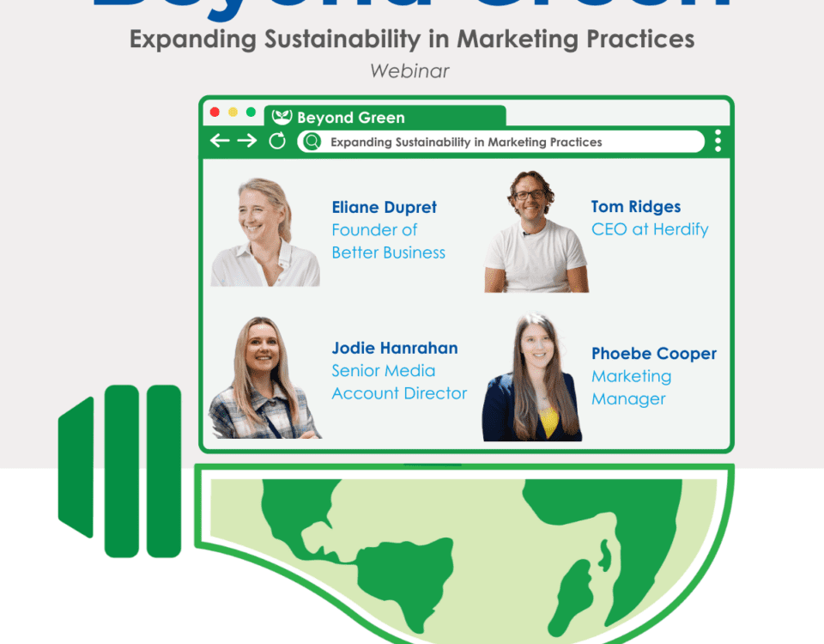The height and width of the screenshot is (644, 824).
Task: Click Eliane Dupret's photo
Action: 265,232
